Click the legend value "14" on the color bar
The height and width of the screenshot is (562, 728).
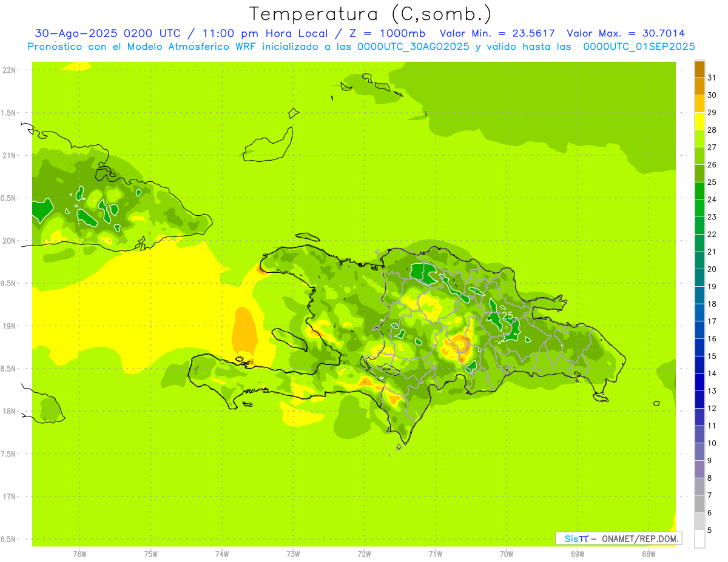(x=712, y=373)
